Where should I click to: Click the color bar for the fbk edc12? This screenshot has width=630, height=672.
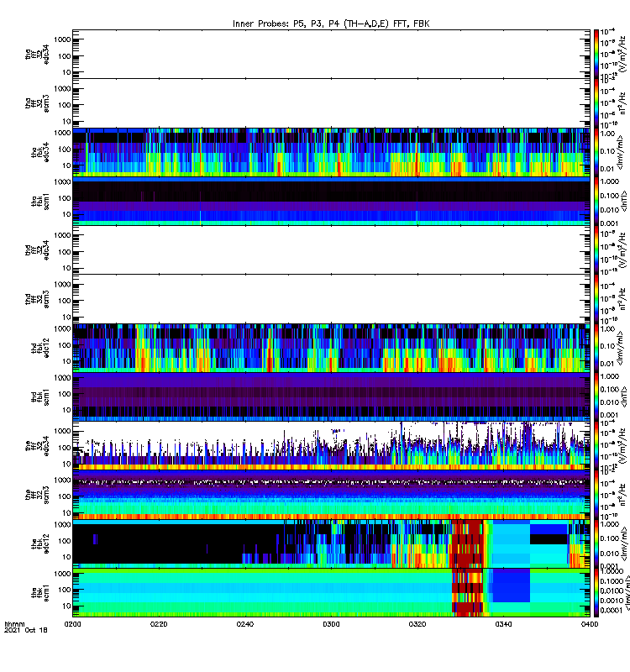596,543
